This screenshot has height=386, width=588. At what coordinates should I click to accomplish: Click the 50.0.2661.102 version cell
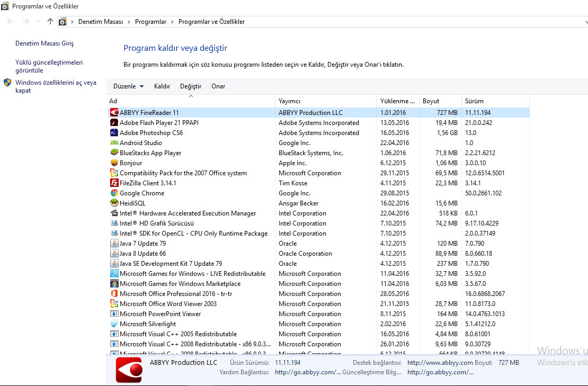pos(483,193)
